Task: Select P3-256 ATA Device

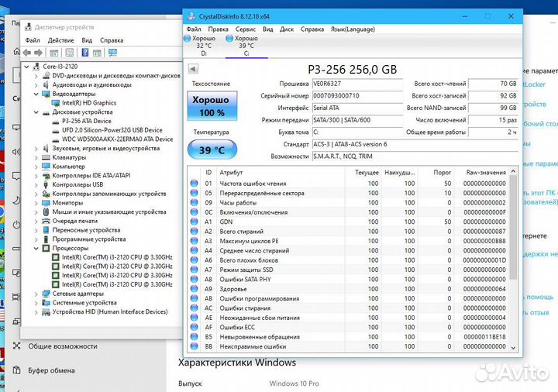Action: coord(87,121)
